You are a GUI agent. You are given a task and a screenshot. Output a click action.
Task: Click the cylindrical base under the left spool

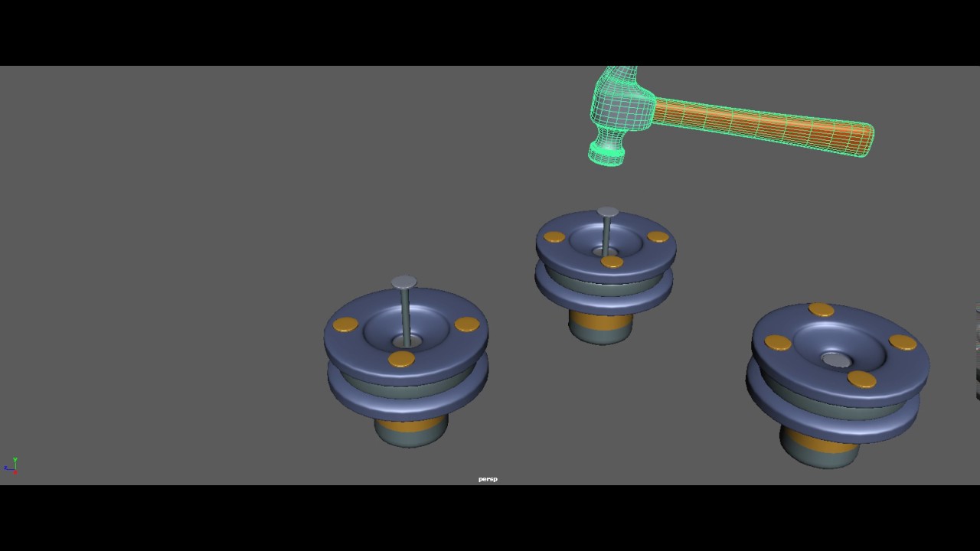click(410, 432)
